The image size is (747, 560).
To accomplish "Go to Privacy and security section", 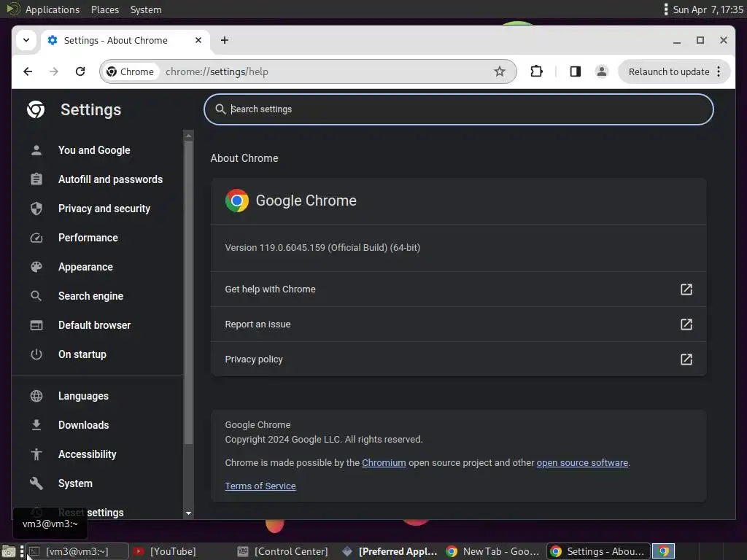I will tap(104, 209).
